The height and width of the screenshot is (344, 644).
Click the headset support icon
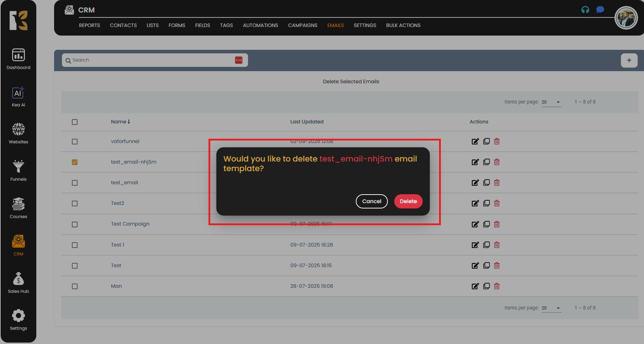[585, 10]
